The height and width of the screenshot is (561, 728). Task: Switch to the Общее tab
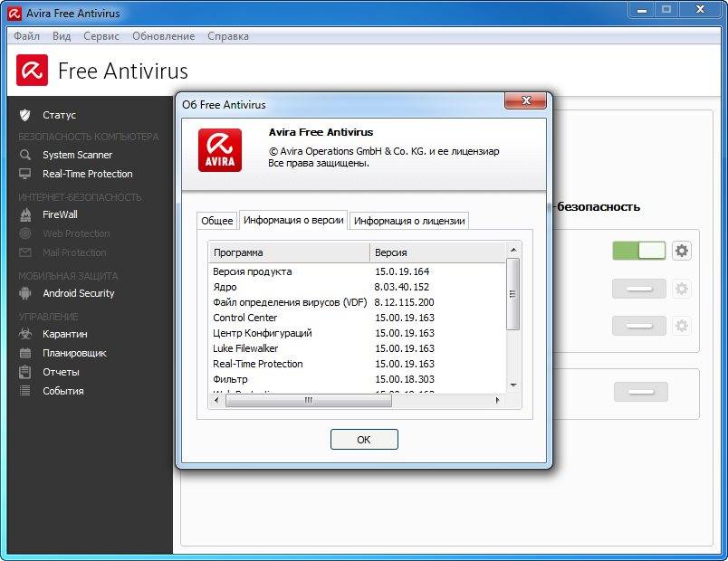[216, 221]
